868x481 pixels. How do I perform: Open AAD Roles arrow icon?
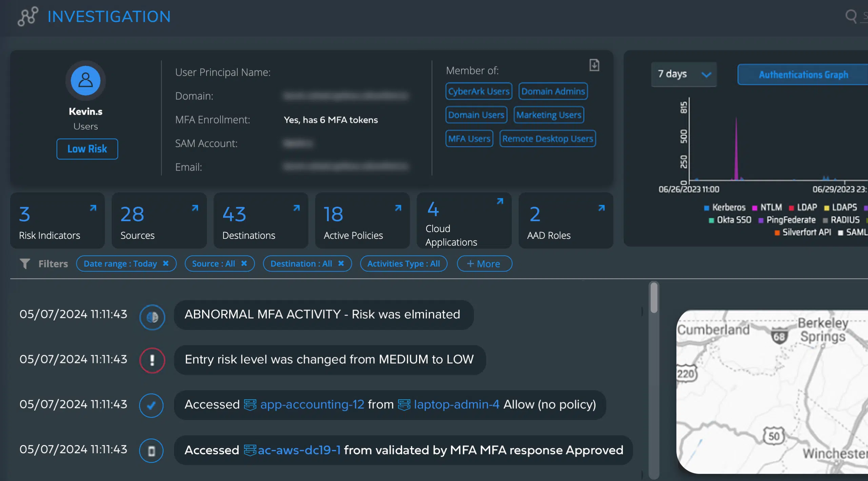601,208
